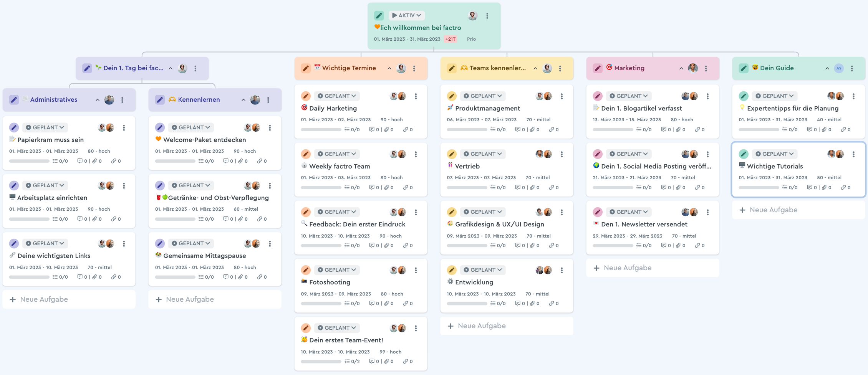Collapse the Dein 1. Tag bei factro package
This screenshot has width=868, height=375.
171,68
